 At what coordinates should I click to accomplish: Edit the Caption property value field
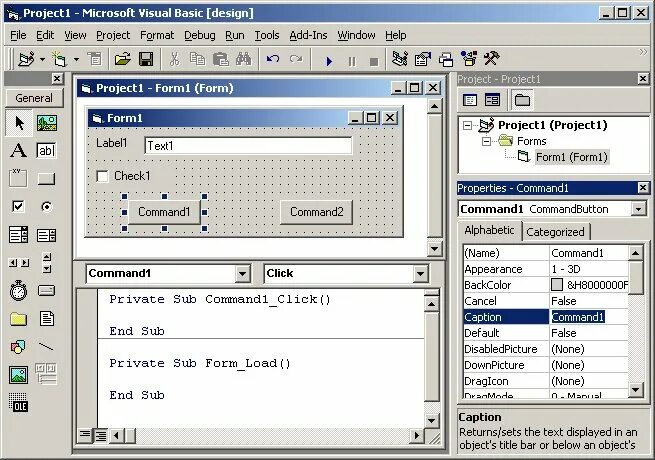click(x=589, y=317)
